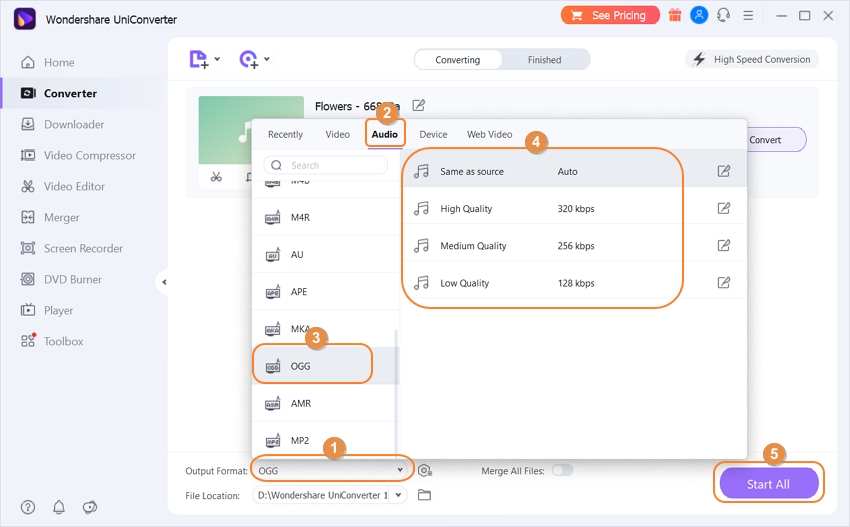Open the gift box icon
The width and height of the screenshot is (850, 527).
[675, 15]
